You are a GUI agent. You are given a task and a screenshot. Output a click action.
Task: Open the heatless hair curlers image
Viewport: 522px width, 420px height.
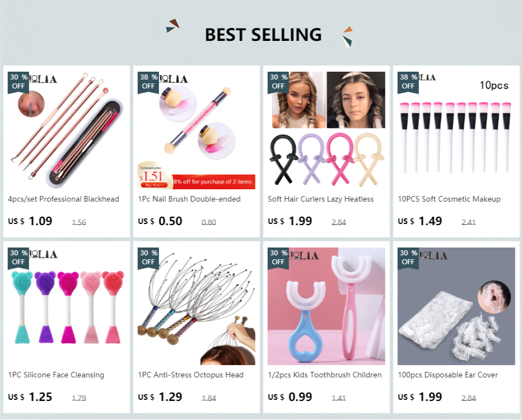326,130
